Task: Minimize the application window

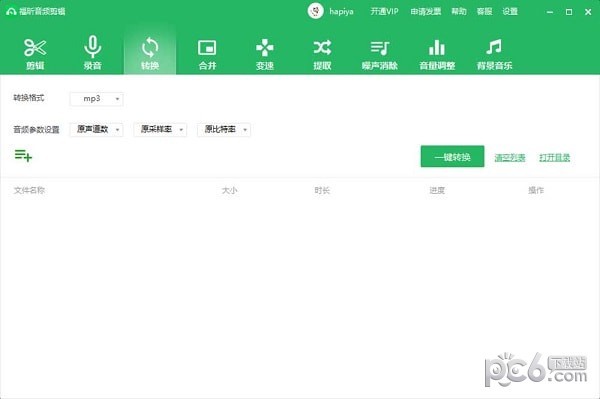Action: [x=550, y=12]
